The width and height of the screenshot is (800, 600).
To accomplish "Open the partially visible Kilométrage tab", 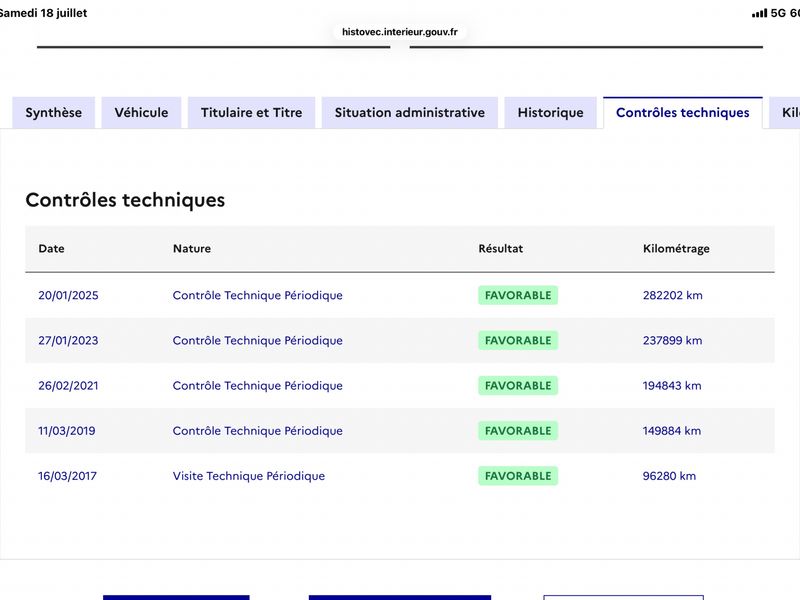I will coord(786,113).
